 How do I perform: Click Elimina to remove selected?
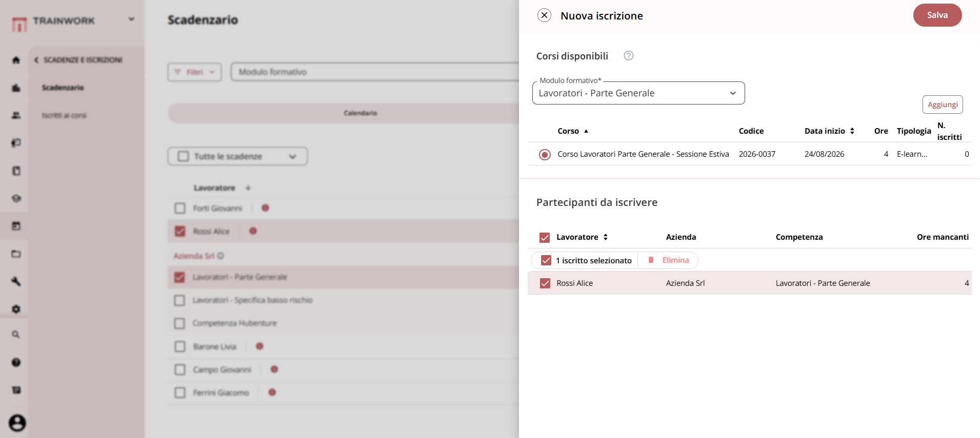pyautogui.click(x=675, y=260)
